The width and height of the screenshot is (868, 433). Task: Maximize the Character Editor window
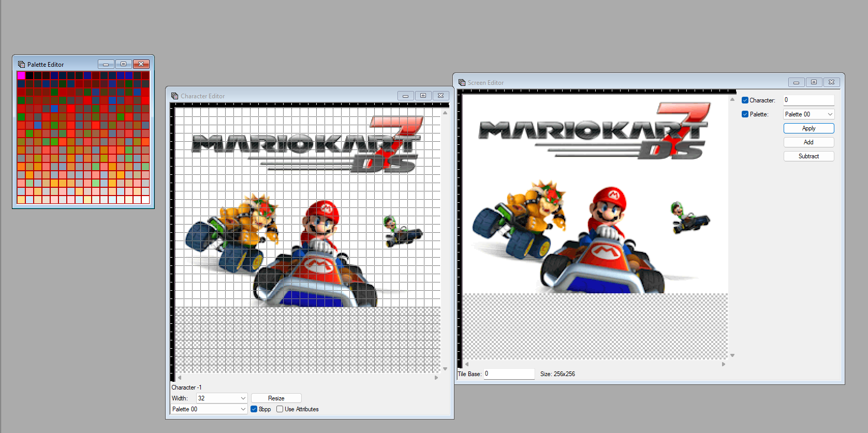(x=423, y=96)
